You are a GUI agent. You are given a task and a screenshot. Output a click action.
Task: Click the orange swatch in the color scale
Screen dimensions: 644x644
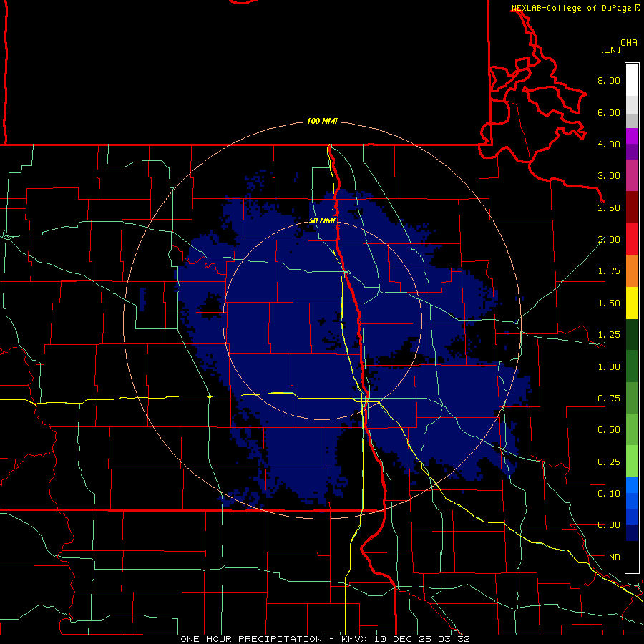(x=632, y=271)
